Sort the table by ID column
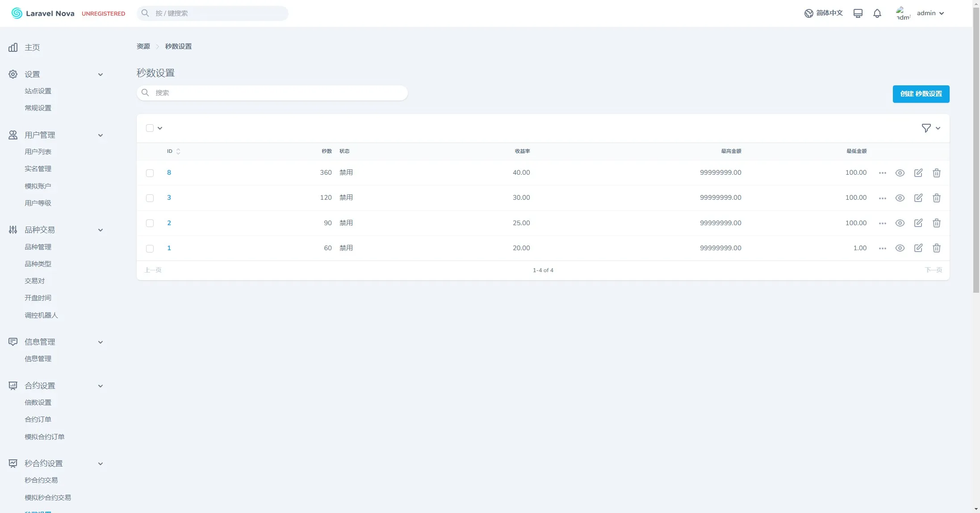 coord(173,151)
